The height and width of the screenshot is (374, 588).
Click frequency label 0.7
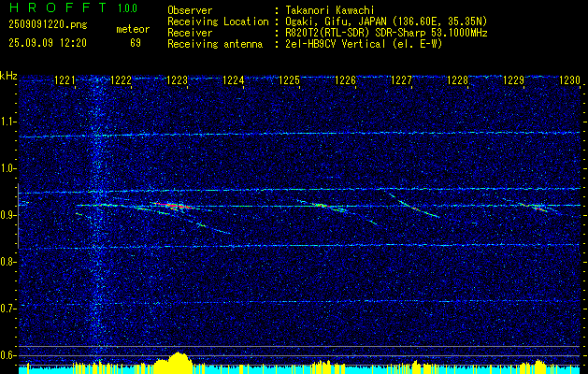(x=8, y=309)
